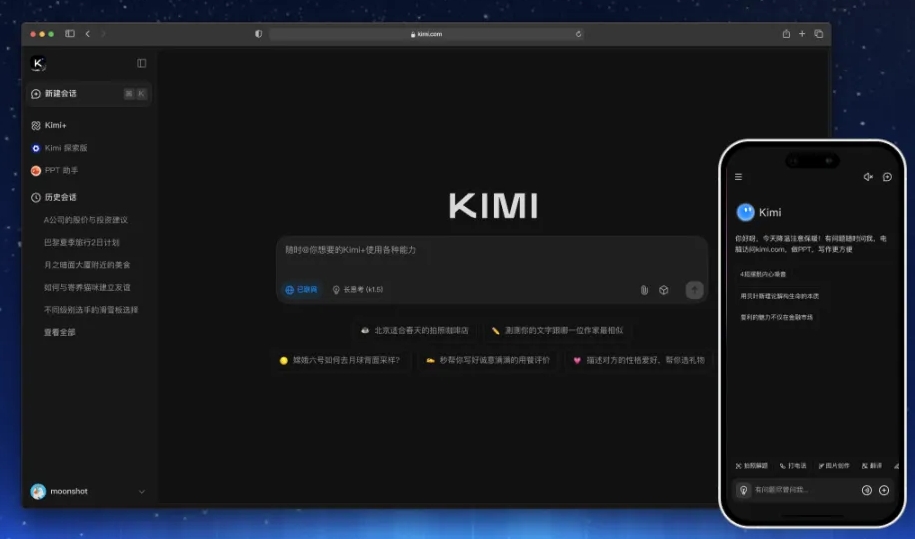This screenshot has width=915, height=539.
Task: Tap the blue Kimi avatar on phone
Action: [x=745, y=212]
